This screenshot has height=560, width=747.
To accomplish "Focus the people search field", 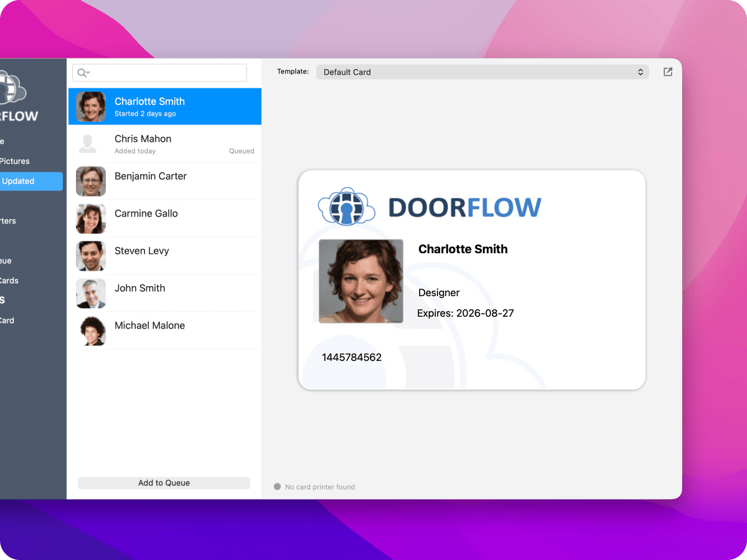I will [159, 73].
